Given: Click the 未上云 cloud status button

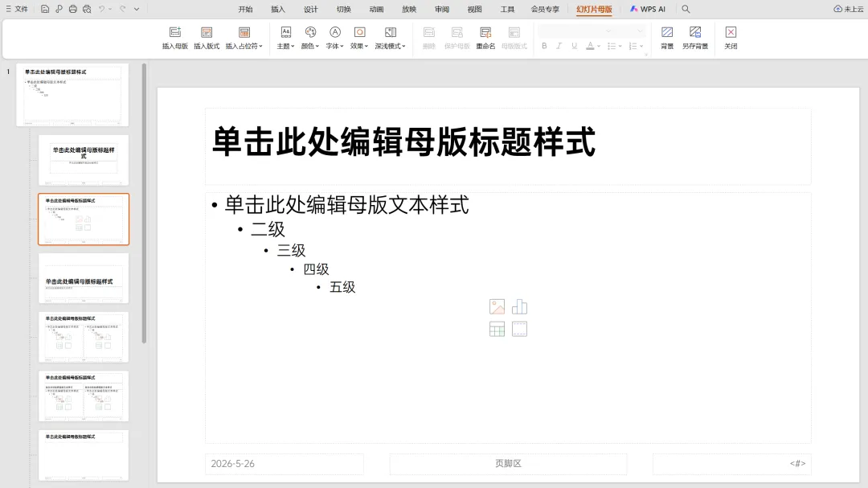Looking at the screenshot, I should [x=849, y=9].
